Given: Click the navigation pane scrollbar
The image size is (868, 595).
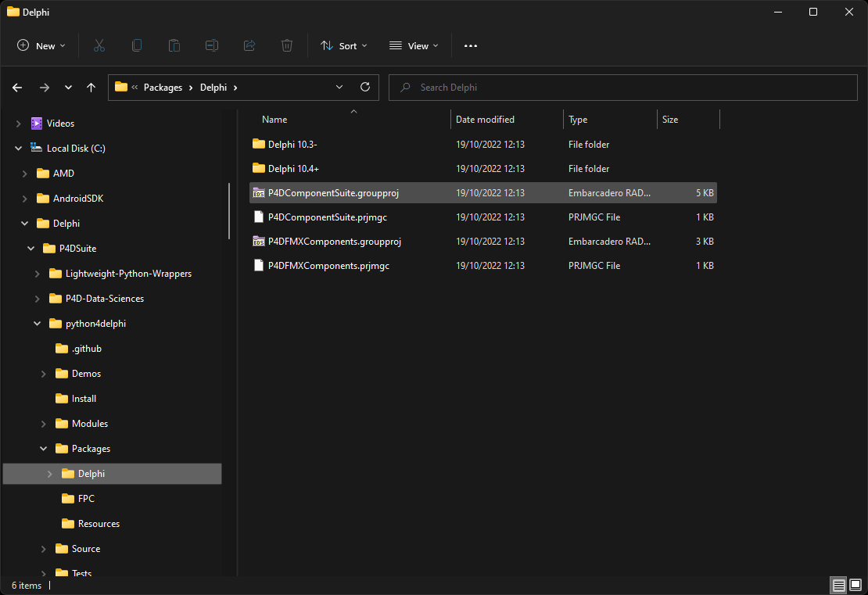Looking at the screenshot, I should (x=229, y=211).
